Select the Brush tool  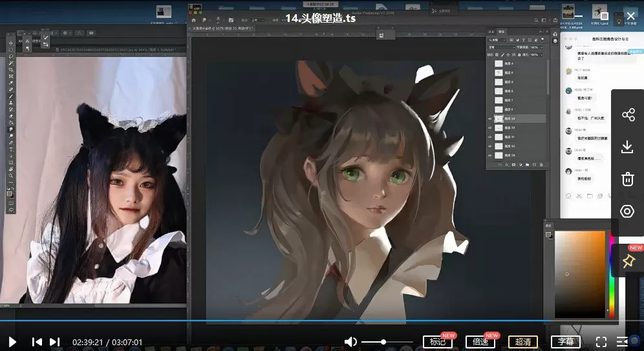pos(11,96)
